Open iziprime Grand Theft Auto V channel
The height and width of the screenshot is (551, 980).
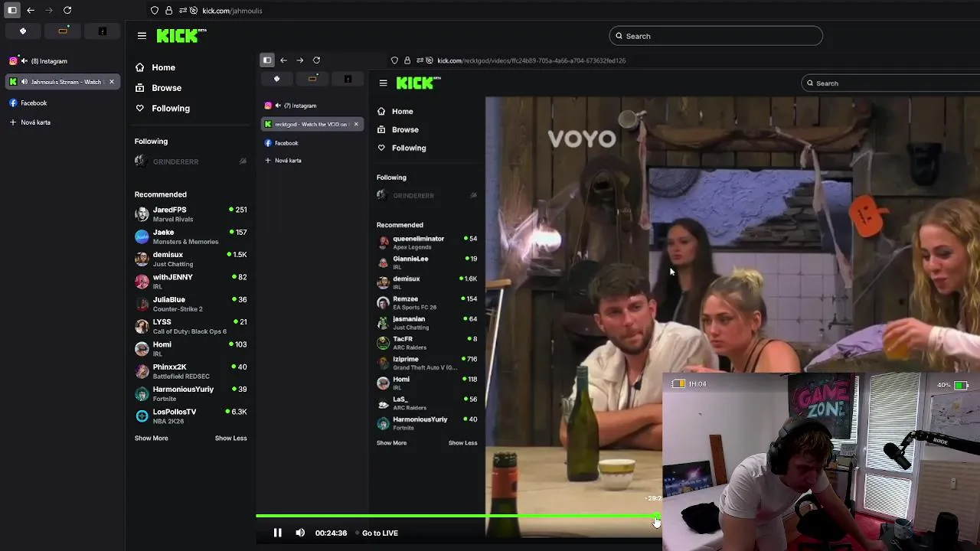[427, 363]
